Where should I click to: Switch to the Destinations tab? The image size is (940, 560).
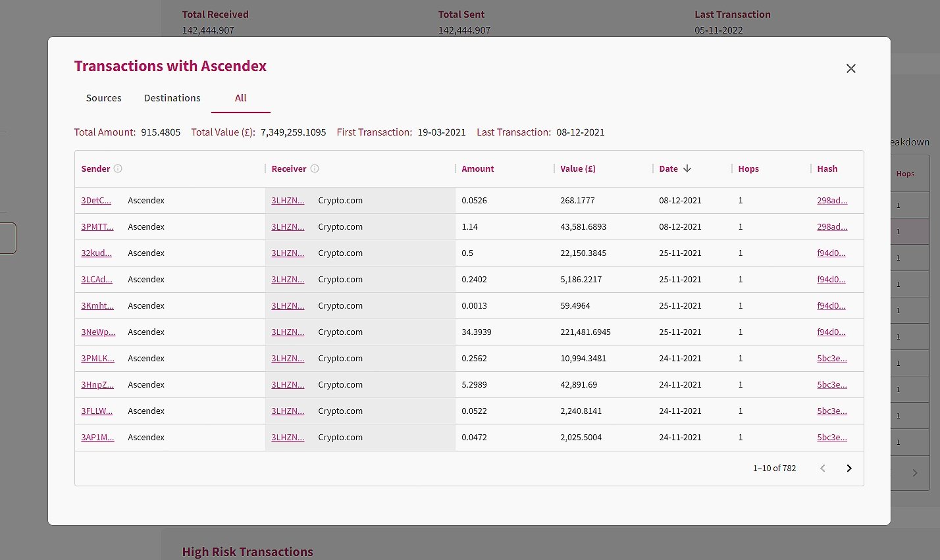172,98
